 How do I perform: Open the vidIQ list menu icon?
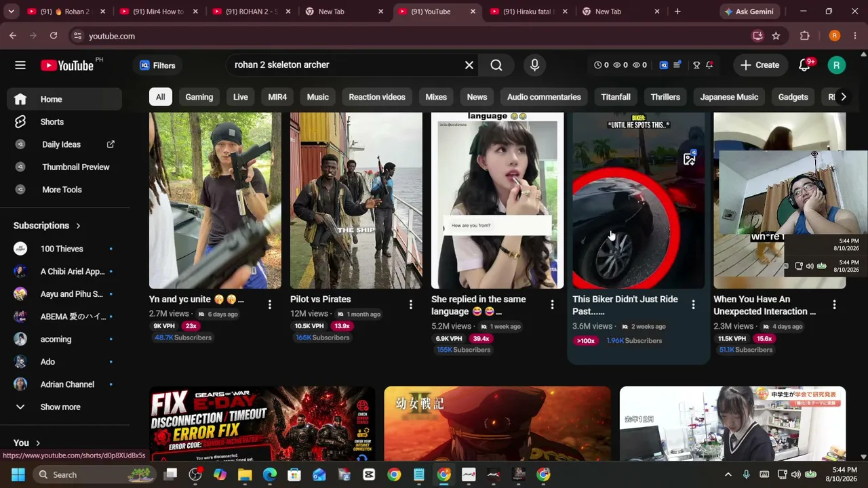[x=677, y=65]
